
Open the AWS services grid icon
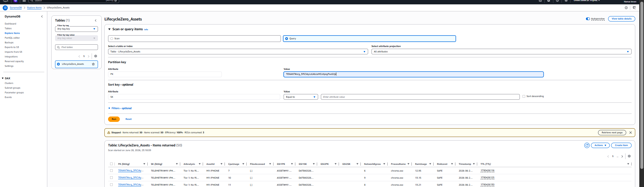24,1
